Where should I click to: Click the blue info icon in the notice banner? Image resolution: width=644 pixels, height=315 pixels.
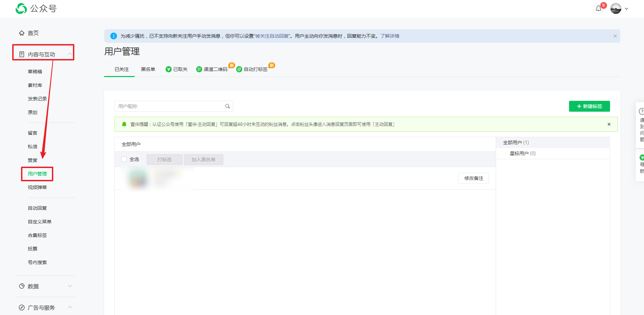coord(114,36)
